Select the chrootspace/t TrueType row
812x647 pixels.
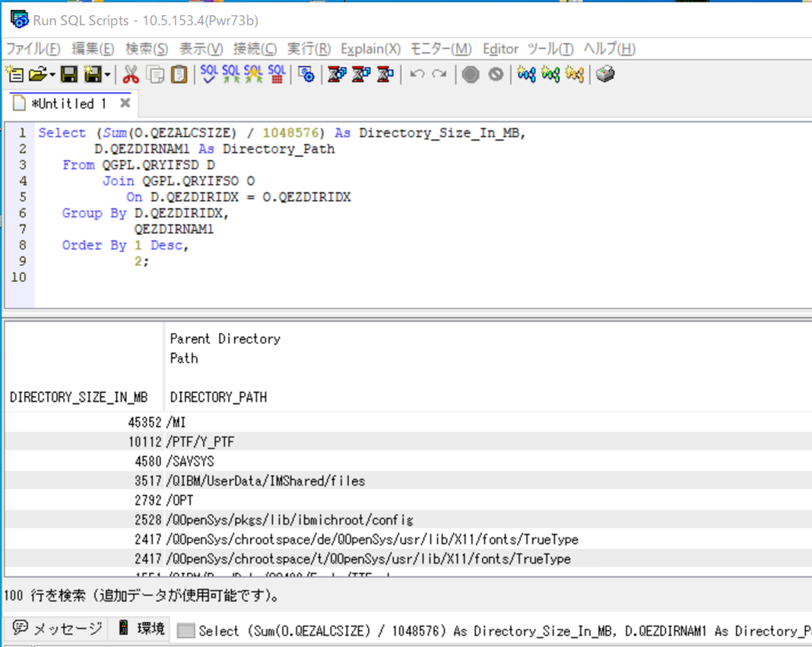pyautogui.click(x=408, y=559)
